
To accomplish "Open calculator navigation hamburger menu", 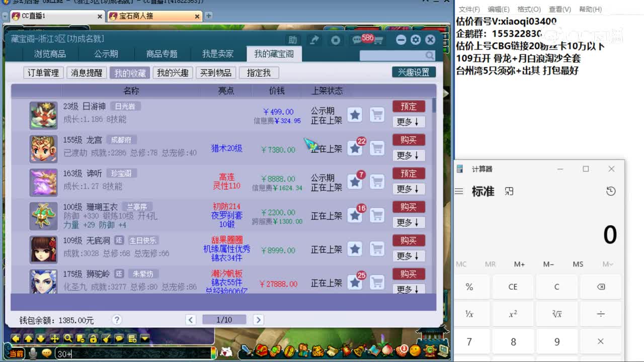I will [x=459, y=191].
